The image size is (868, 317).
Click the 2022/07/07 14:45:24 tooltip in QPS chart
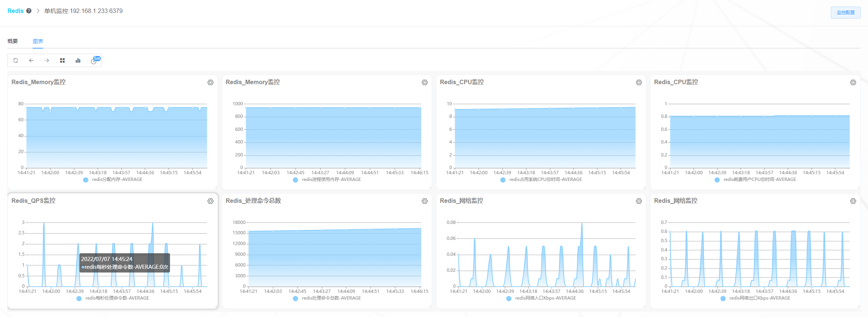click(x=125, y=263)
